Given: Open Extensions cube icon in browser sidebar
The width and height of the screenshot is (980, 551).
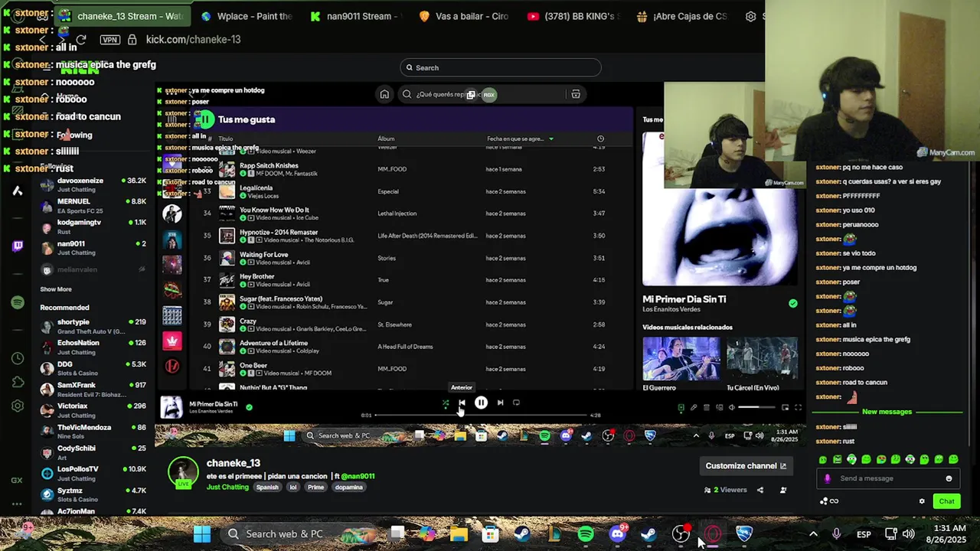Looking at the screenshot, I should (x=17, y=382).
